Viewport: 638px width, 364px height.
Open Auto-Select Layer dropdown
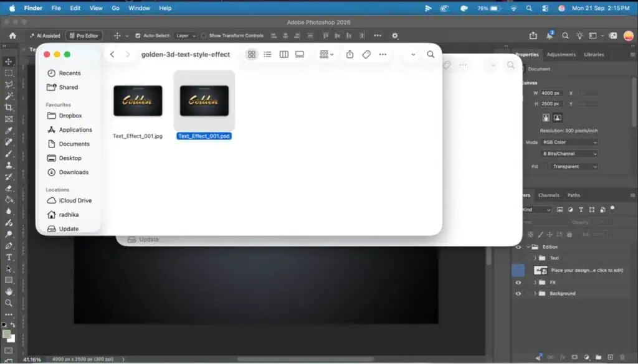[186, 35]
